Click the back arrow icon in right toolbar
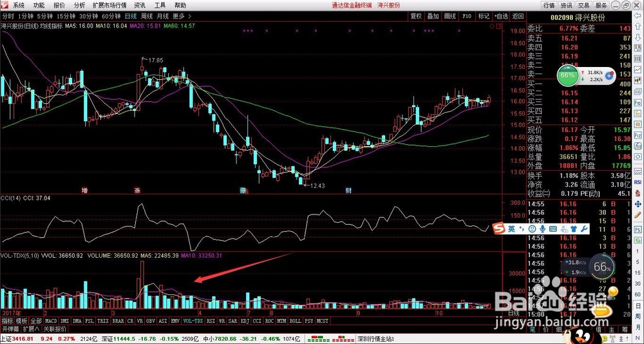Screen dimensions: 644x344 pos(638,15)
